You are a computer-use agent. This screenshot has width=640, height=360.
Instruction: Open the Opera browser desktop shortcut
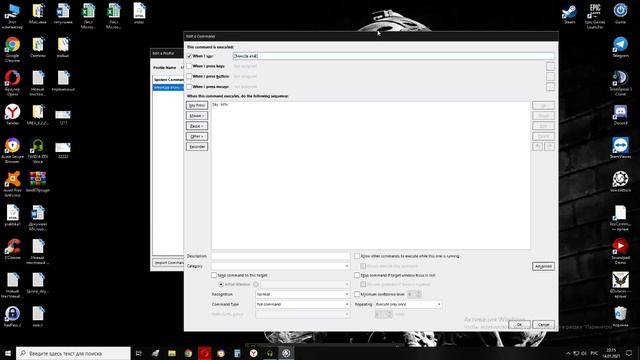[12, 82]
